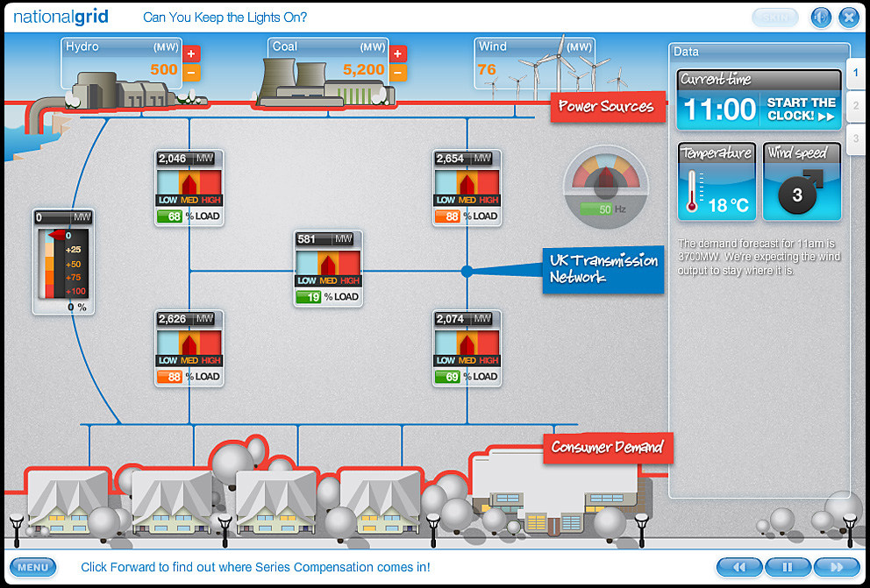Screen dimensions: 870x588
Task: Pause the tutorial playback
Action: tap(787, 567)
